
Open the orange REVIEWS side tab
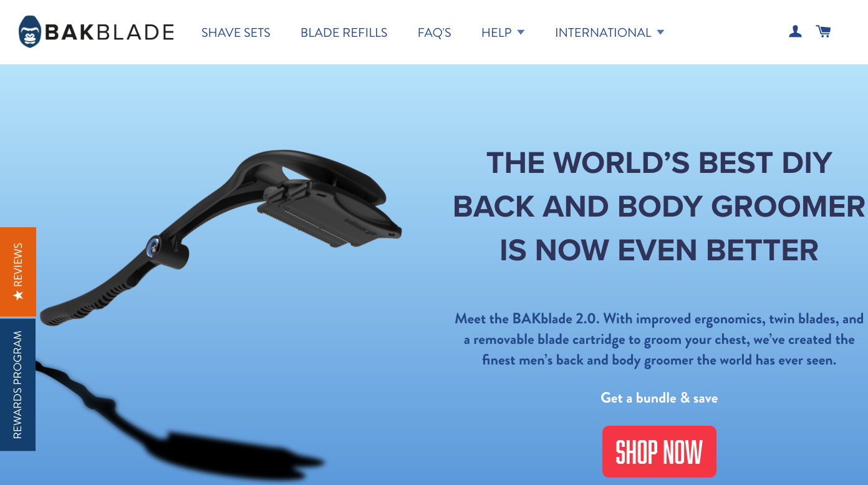pyautogui.click(x=18, y=272)
